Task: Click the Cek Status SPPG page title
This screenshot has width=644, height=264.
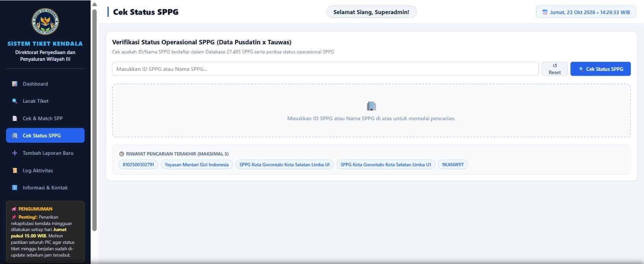Action: [x=146, y=12]
